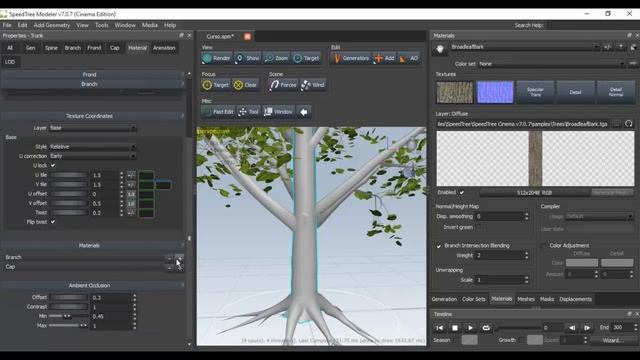Click the Diffuse color adjustment swatch
This screenshot has width=640, height=360.
(582, 263)
